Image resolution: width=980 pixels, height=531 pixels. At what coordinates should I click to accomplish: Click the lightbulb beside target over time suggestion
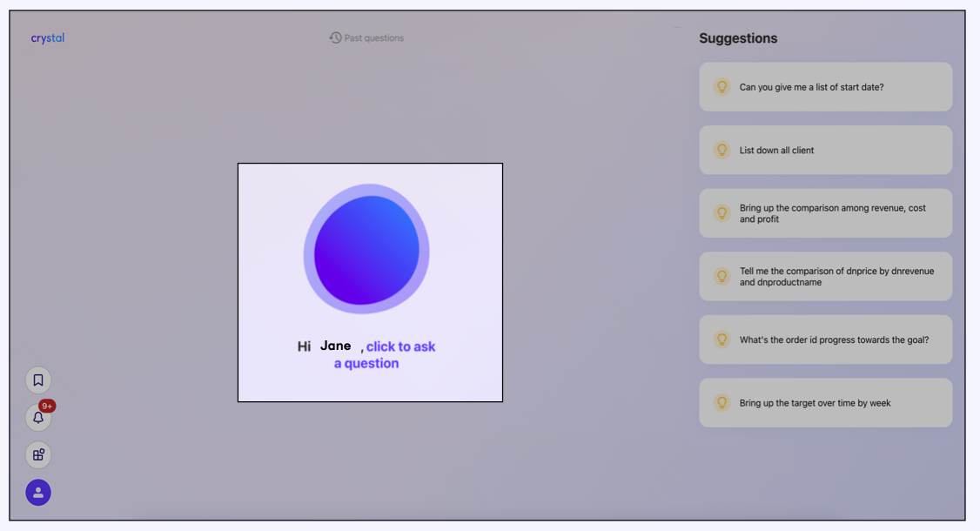coord(722,403)
